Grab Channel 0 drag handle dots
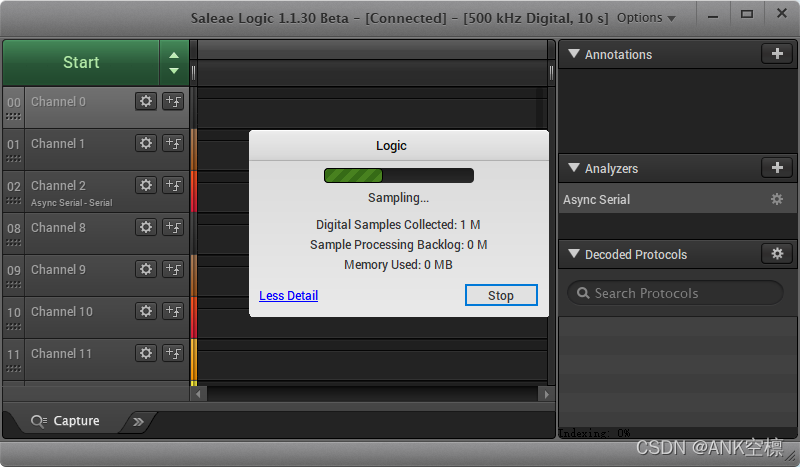Image resolution: width=800 pixels, height=467 pixels. point(14,117)
